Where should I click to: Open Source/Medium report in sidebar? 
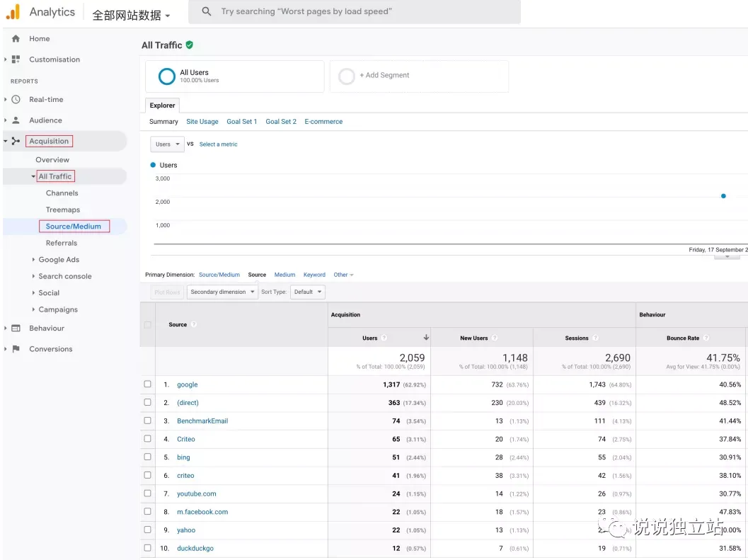[x=74, y=227]
